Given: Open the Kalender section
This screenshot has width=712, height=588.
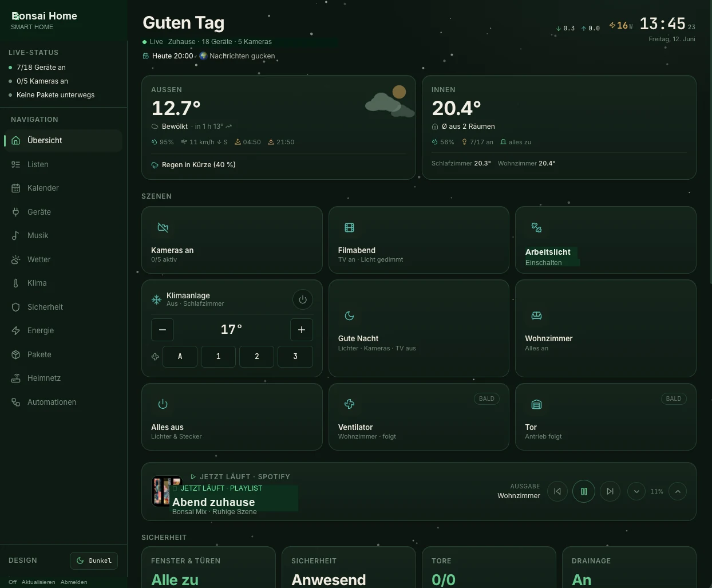Looking at the screenshot, I should [63, 188].
